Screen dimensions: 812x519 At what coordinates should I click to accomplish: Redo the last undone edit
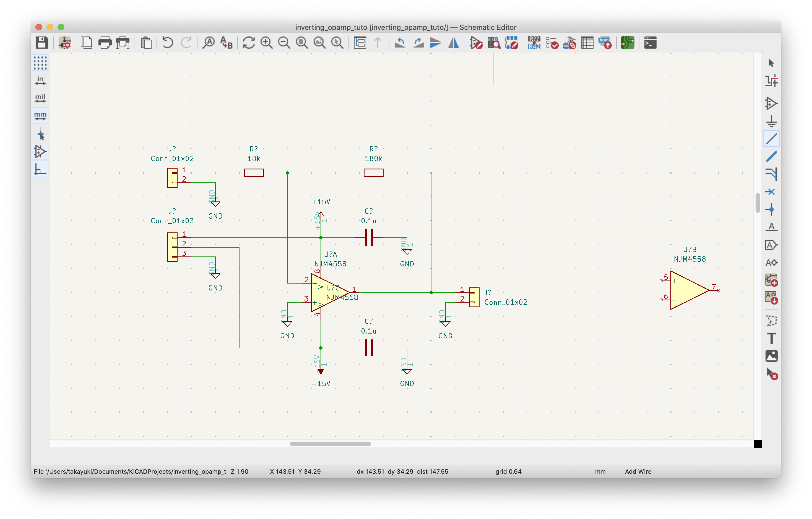click(186, 43)
